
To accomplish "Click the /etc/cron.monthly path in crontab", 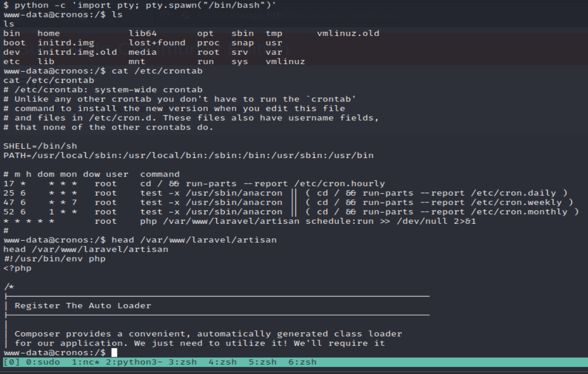I will (521, 212).
